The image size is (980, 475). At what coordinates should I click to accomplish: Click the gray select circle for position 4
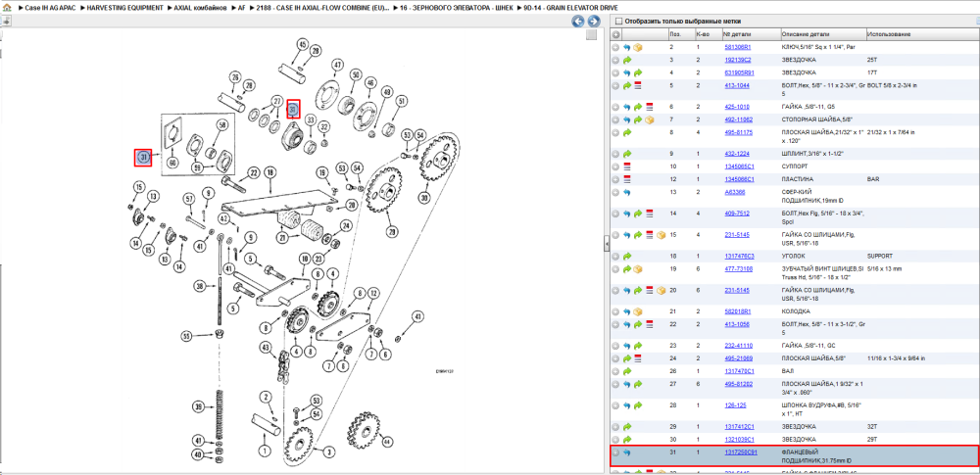(x=615, y=72)
